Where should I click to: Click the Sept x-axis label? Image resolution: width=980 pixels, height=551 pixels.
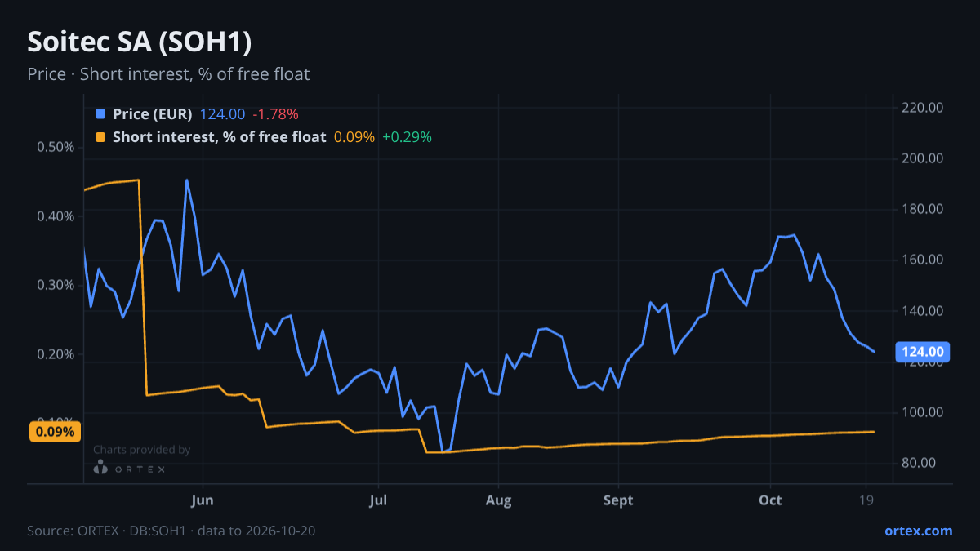point(618,500)
